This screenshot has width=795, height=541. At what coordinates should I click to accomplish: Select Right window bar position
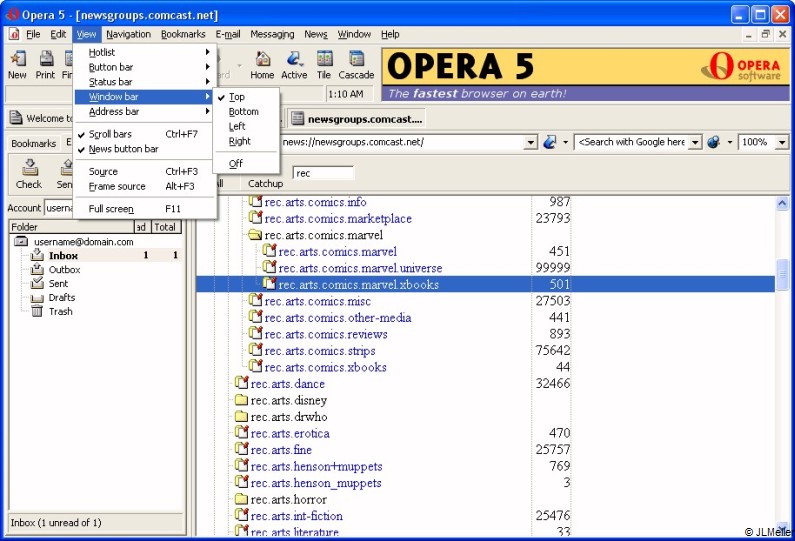click(x=246, y=141)
